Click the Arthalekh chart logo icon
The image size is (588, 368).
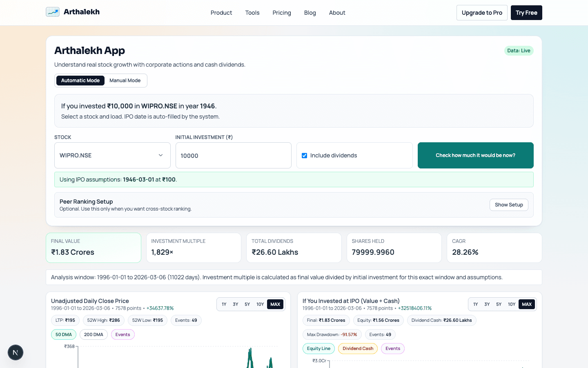[52, 12]
